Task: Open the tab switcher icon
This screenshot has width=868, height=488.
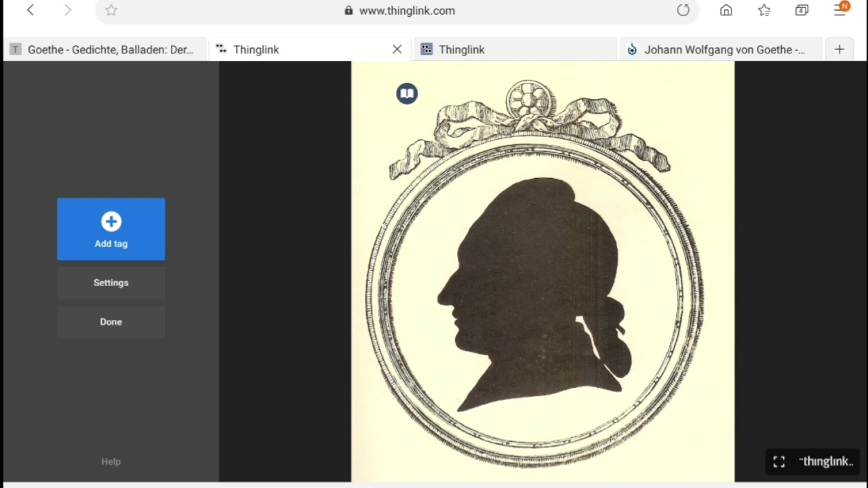Action: click(x=802, y=10)
